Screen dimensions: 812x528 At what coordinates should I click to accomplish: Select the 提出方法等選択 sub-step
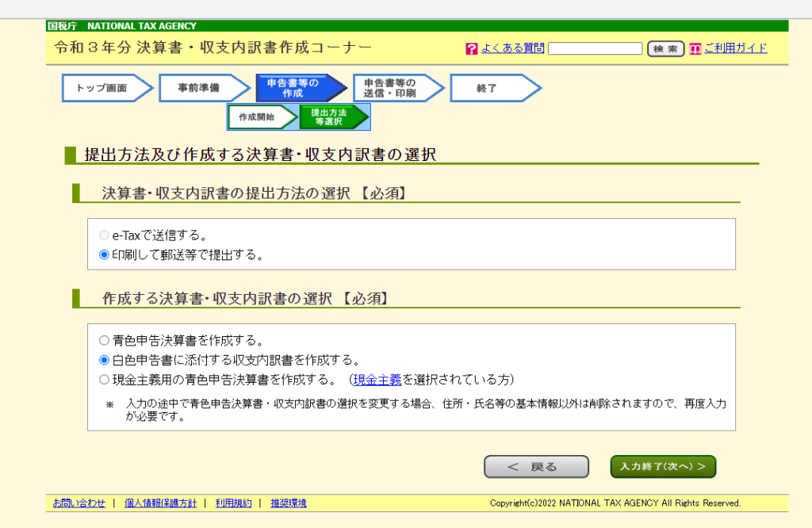[x=334, y=117]
